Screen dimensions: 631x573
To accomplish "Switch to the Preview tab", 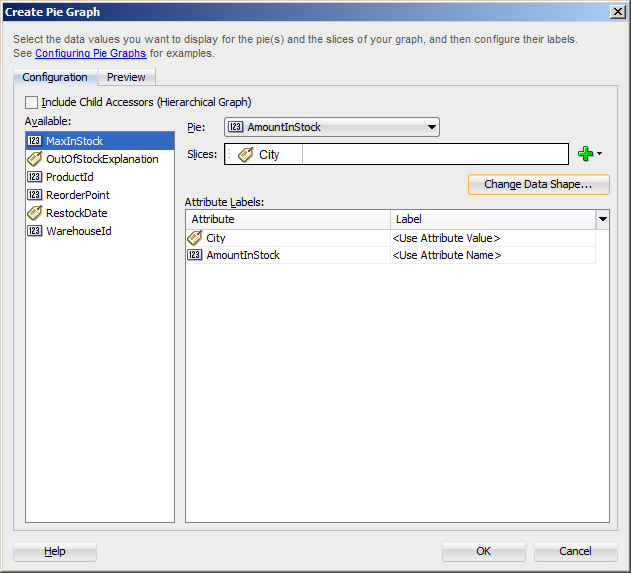I will click(x=126, y=77).
